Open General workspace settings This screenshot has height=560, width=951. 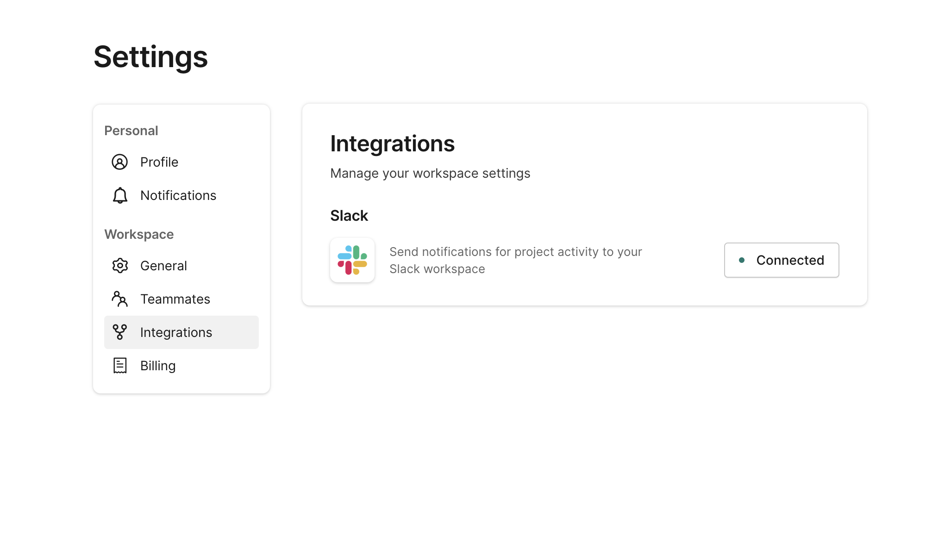[163, 266]
